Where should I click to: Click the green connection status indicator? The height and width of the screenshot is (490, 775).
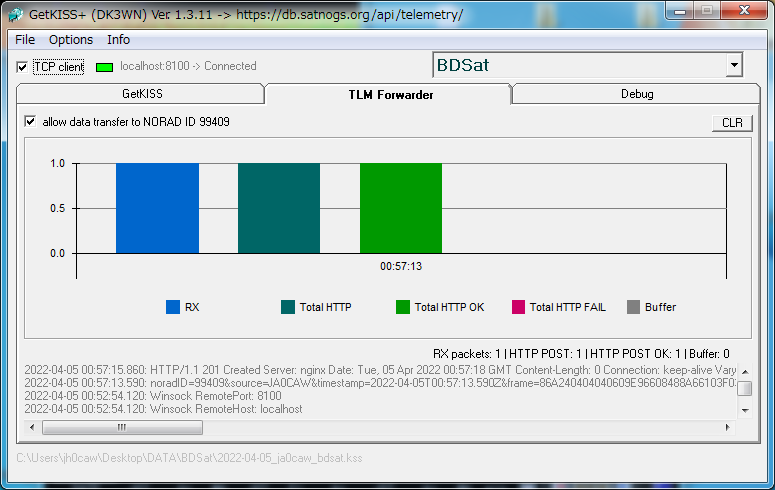click(104, 67)
